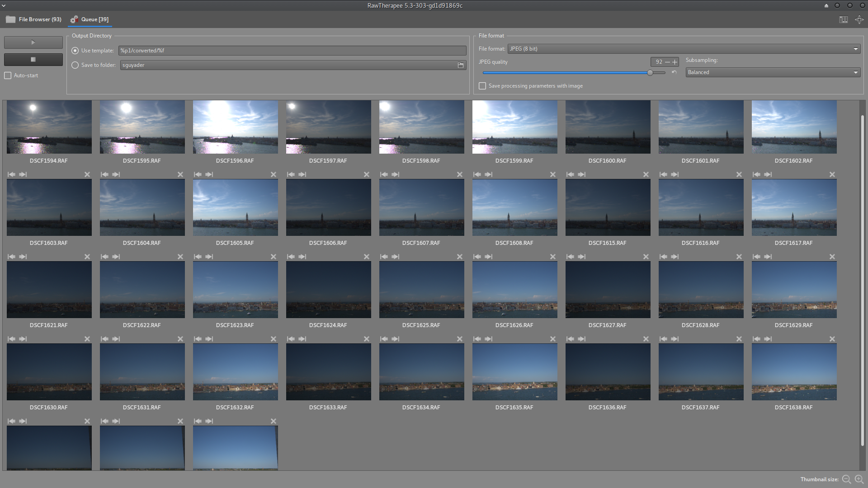Open folder picker next to Save to folder
868x488 pixels.
pyautogui.click(x=461, y=65)
